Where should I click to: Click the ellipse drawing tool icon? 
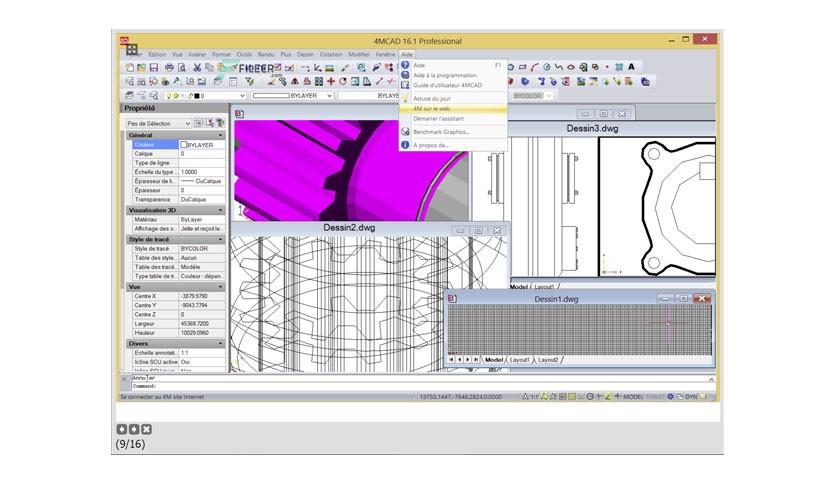click(x=570, y=67)
